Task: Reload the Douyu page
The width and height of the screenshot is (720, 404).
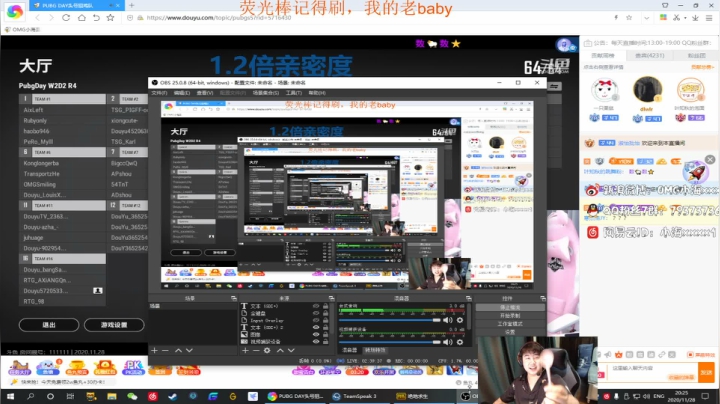Action: pyautogui.click(x=66, y=17)
